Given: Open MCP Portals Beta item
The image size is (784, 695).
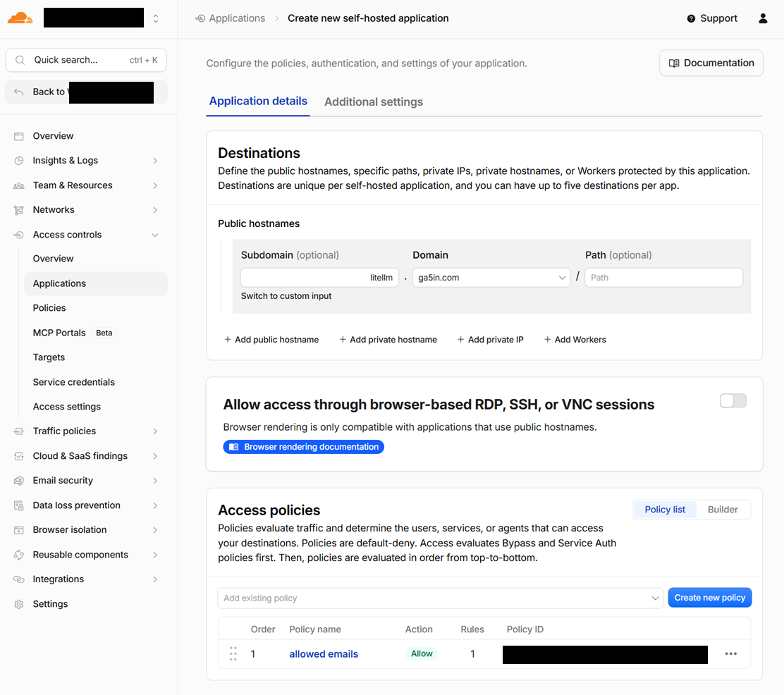Looking at the screenshot, I should coord(75,333).
